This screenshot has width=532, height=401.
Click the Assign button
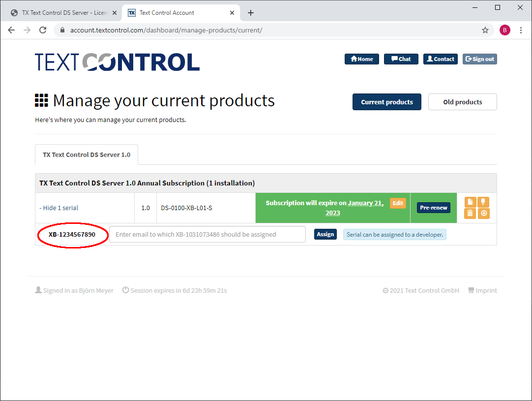(x=325, y=234)
